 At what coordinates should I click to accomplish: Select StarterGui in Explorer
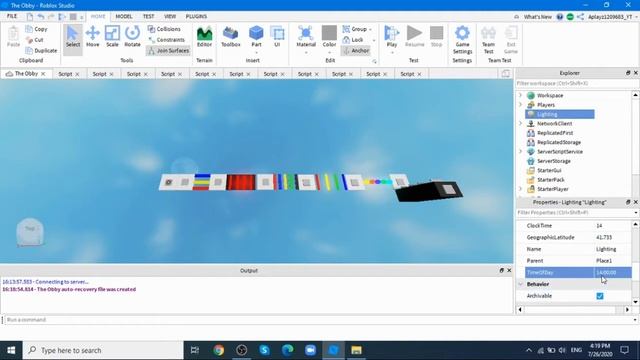549,171
